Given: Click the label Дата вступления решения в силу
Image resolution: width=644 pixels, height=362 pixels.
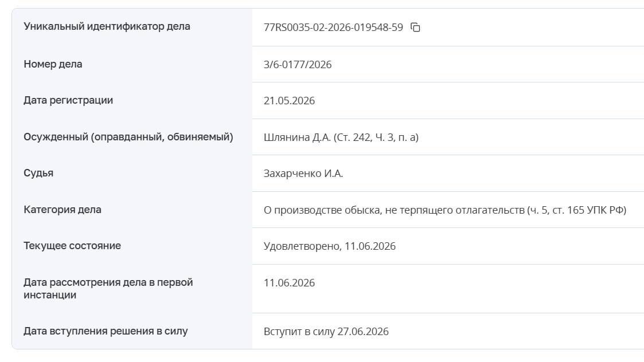Looking at the screenshot, I should [106, 331].
